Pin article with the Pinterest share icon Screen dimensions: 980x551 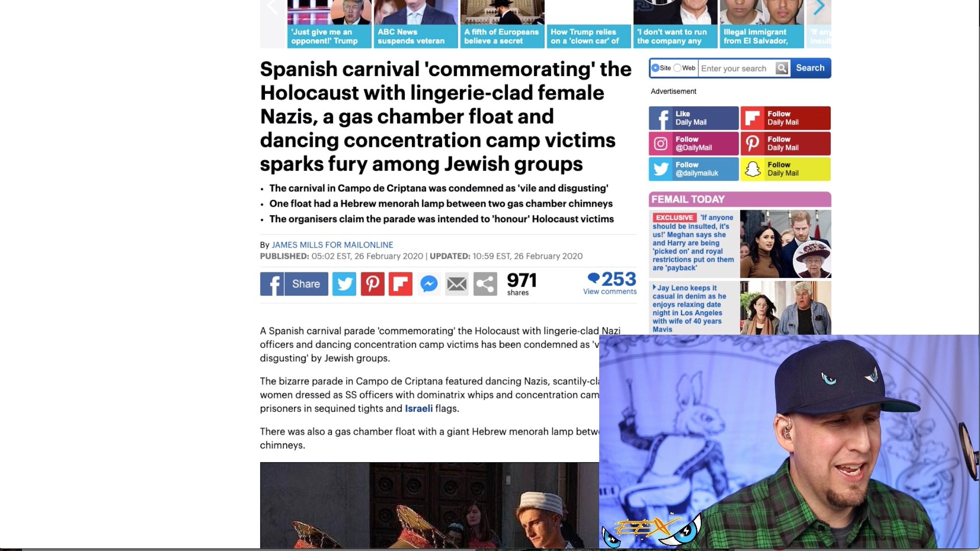point(373,284)
